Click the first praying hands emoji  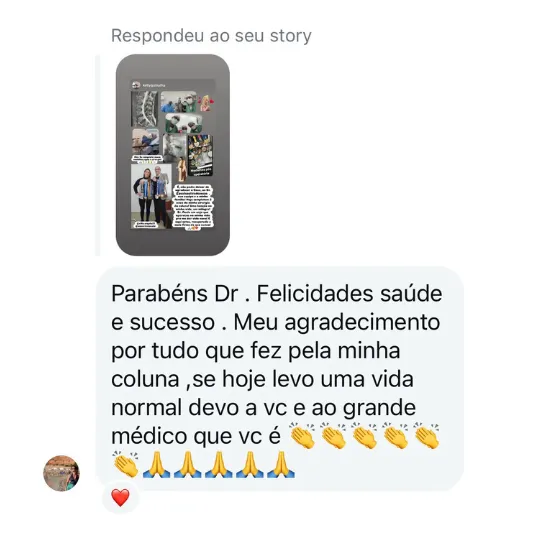point(156,464)
